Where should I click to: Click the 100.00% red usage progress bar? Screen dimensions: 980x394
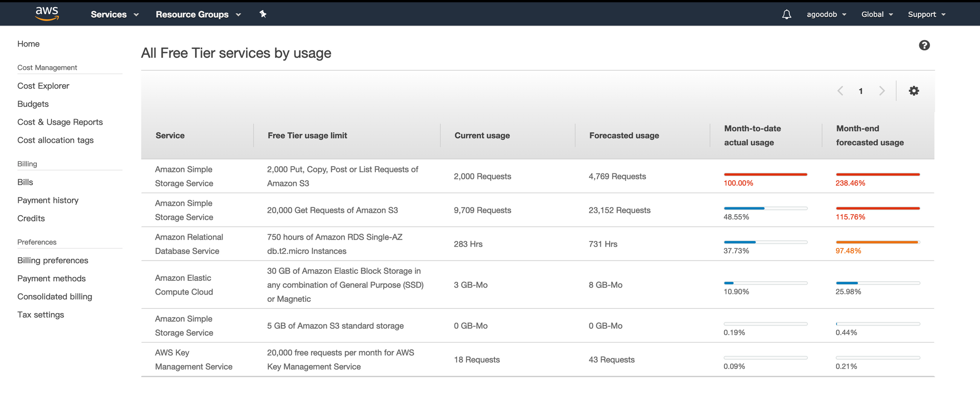[765, 174]
